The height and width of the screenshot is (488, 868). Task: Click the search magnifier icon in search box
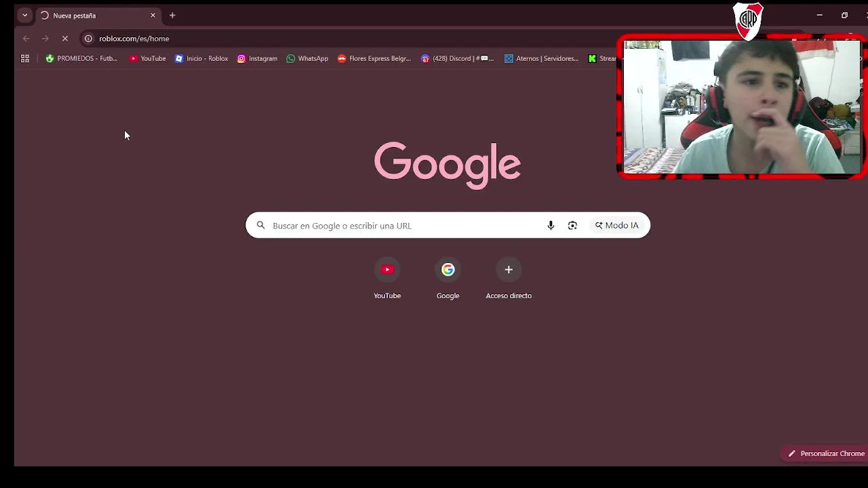[x=260, y=226]
